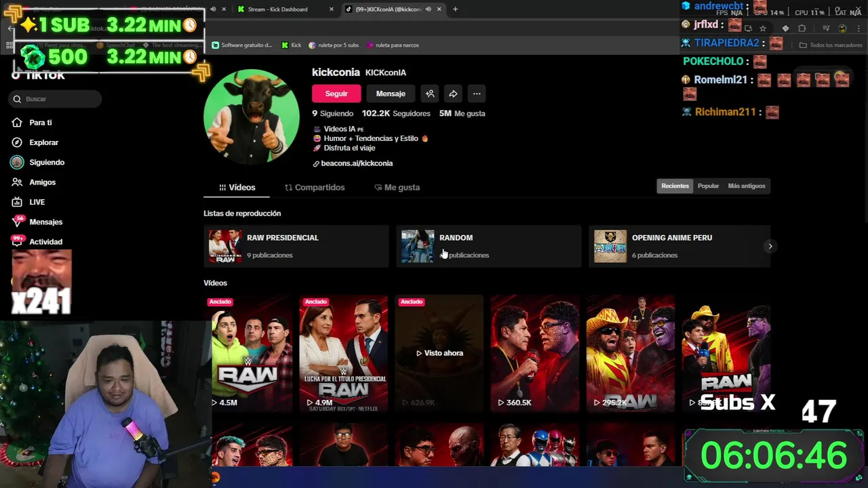This screenshot has height=488, width=868.
Task: Click the Buscar search field
Action: 56,99
